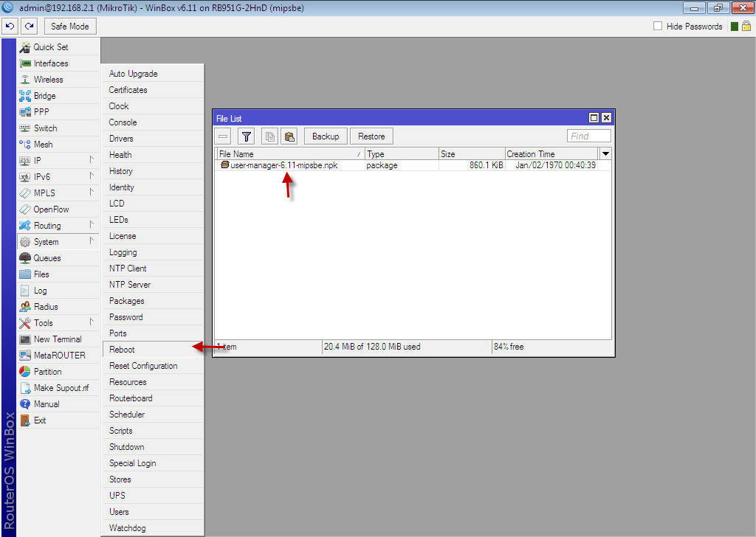Image resolution: width=756 pixels, height=537 pixels.
Task: Click the Redo arrow icon in toolbar
Action: (x=30, y=27)
